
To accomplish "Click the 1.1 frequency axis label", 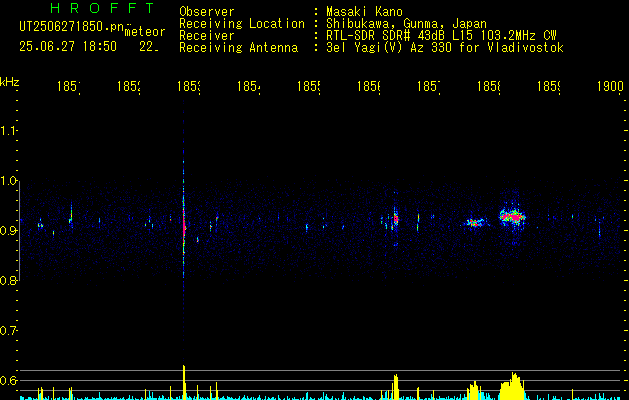I will coord(8,130).
